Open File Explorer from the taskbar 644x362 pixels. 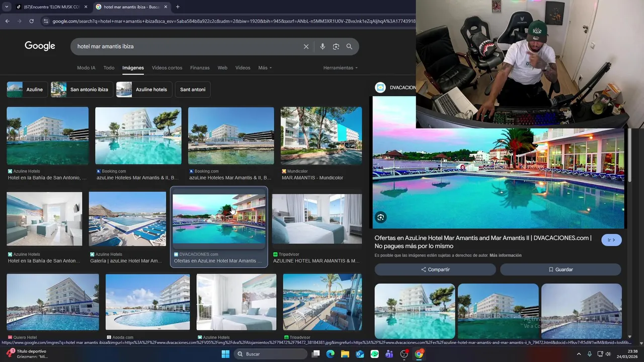point(345,354)
